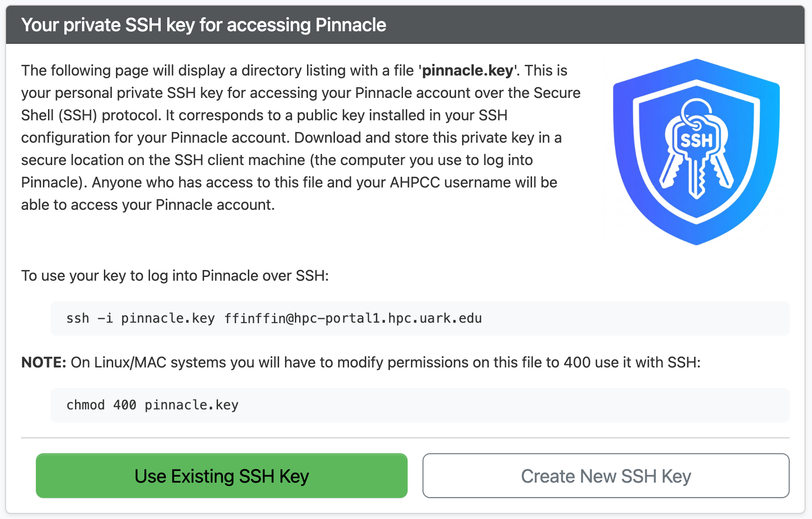Viewport: 812px width, 519px height.
Task: Click the 'To use your key to log into Pinnacle' text
Action: pyautogui.click(x=175, y=276)
